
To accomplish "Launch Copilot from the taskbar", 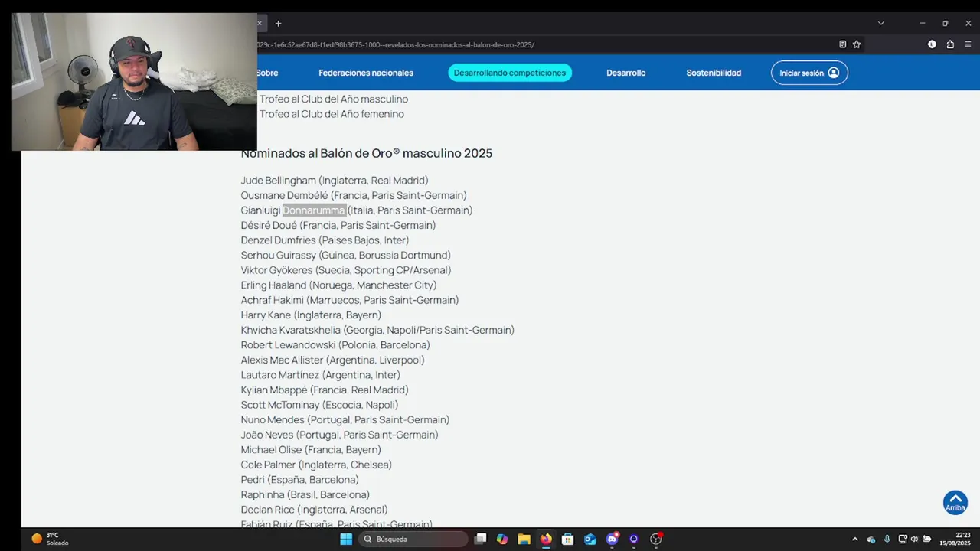I will (502, 539).
